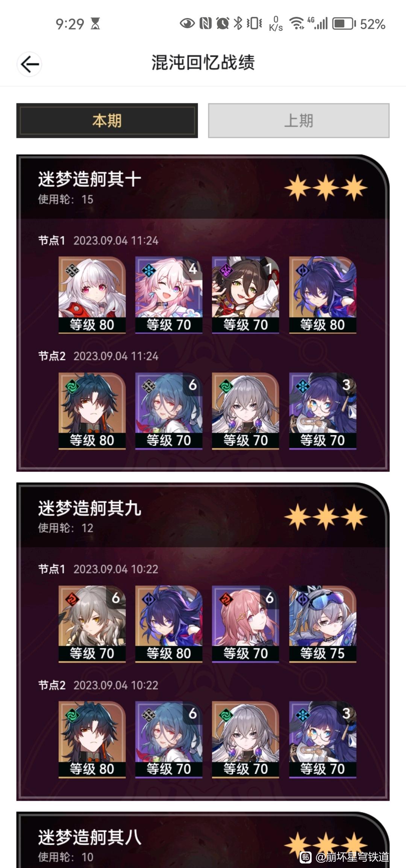Tap the back arrow icon
The image size is (406, 868).
pyautogui.click(x=29, y=64)
